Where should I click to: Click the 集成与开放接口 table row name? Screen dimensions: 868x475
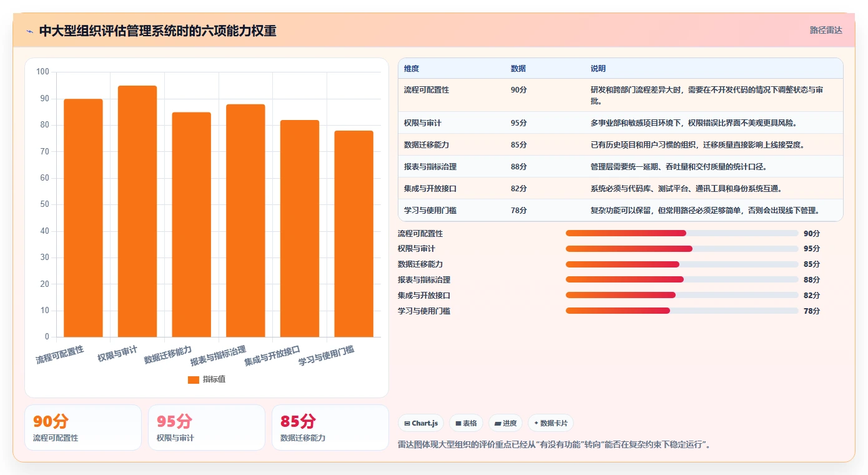pos(430,189)
